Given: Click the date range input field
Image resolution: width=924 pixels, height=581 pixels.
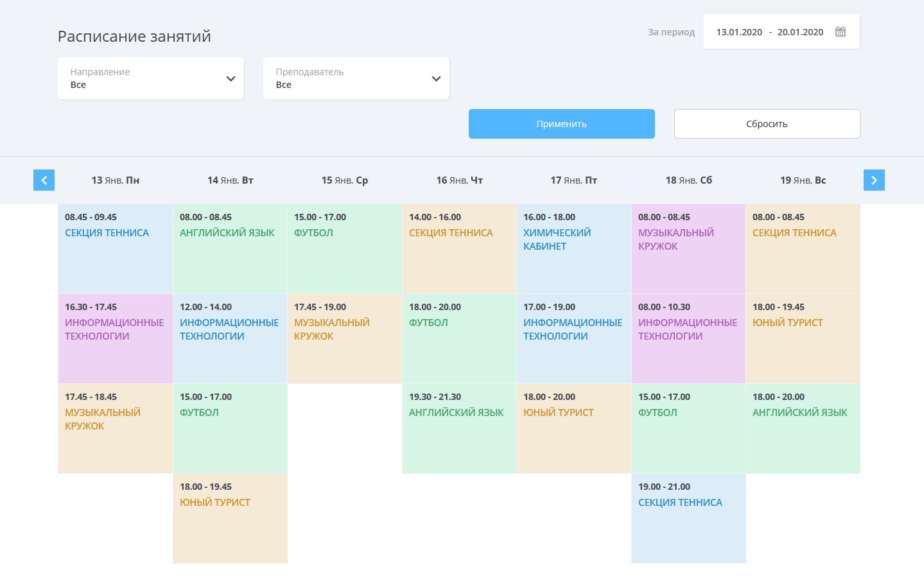Looking at the screenshot, I should point(769,32).
